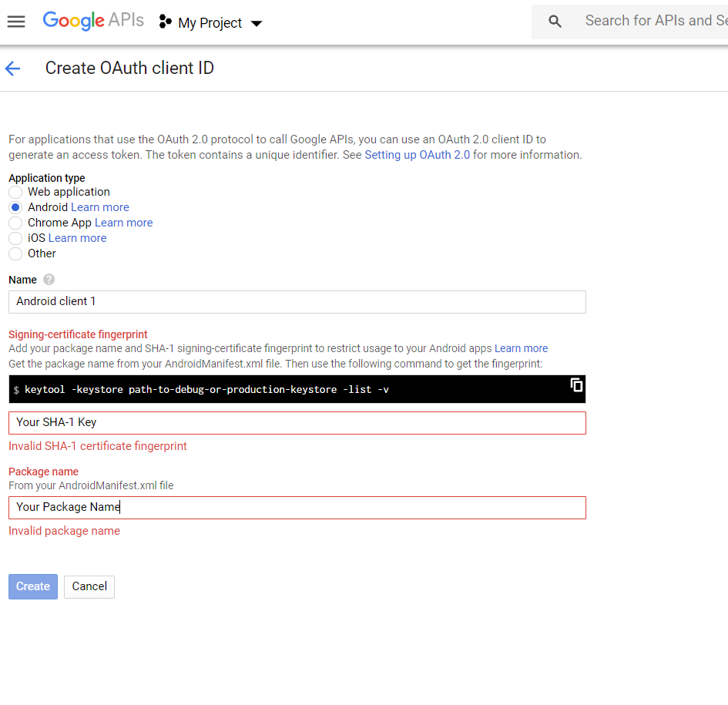The height and width of the screenshot is (705, 728).
Task: Click the red Package name label
Action: 44,472
